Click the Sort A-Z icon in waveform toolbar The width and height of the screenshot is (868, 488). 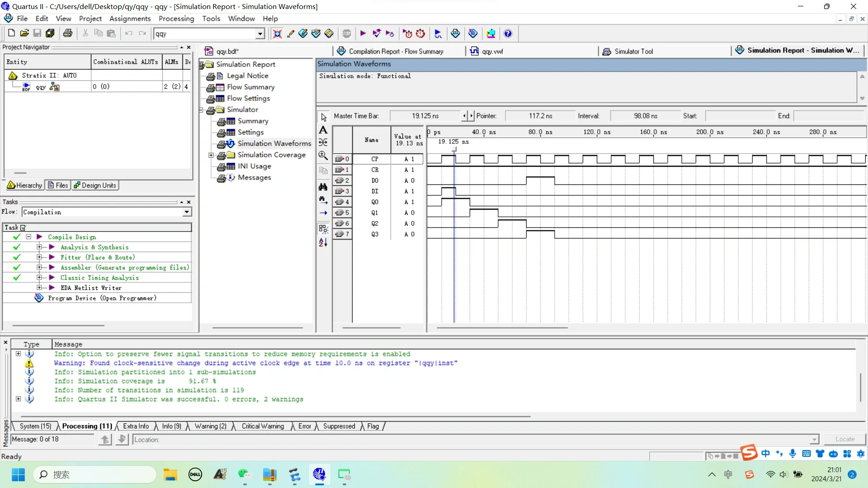(x=323, y=243)
